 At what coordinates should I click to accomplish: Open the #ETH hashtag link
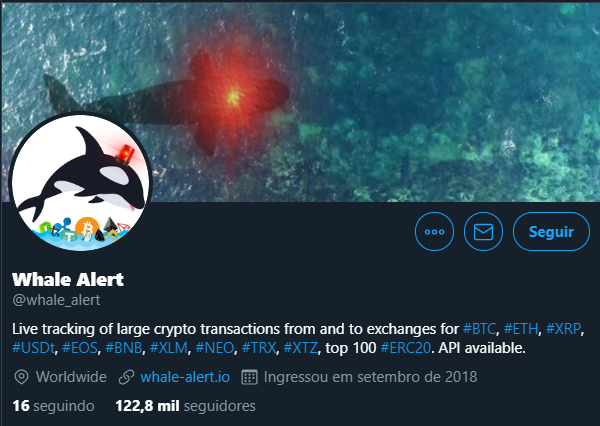(521, 329)
